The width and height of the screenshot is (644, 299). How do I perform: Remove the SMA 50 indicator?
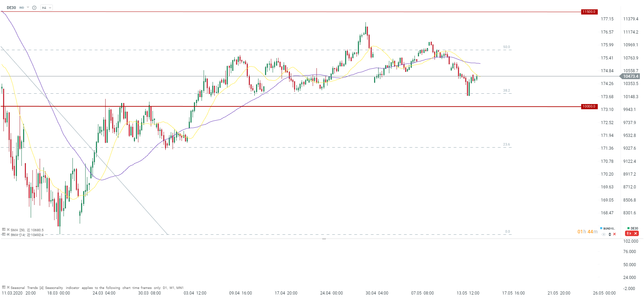click(8, 230)
